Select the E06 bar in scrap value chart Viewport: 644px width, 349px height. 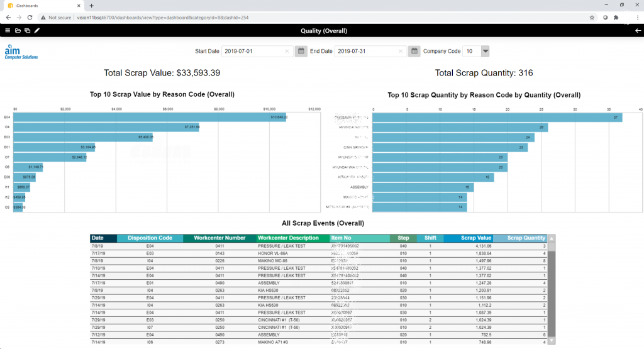click(25, 177)
